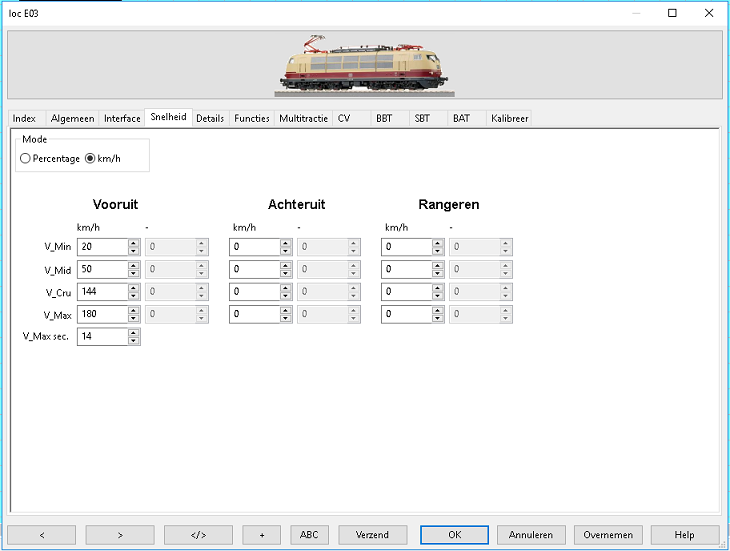Select km/h mode radio button
This screenshot has height=551, width=730.
(x=90, y=159)
